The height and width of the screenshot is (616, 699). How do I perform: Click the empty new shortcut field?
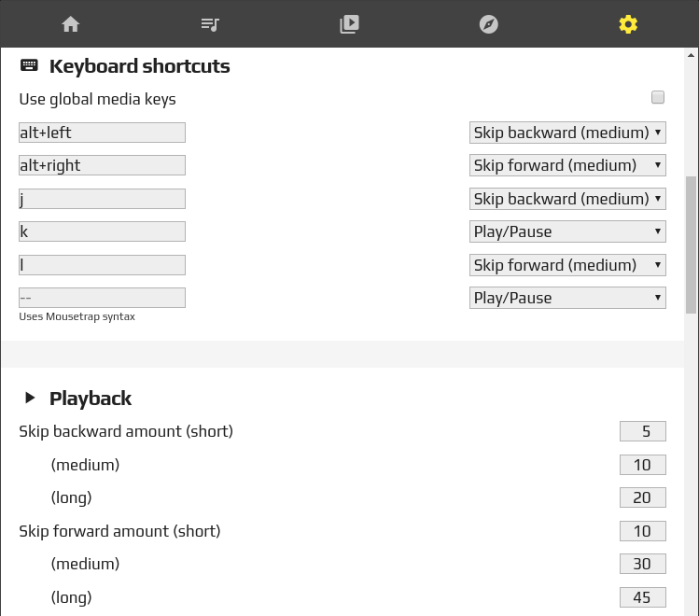[102, 298]
